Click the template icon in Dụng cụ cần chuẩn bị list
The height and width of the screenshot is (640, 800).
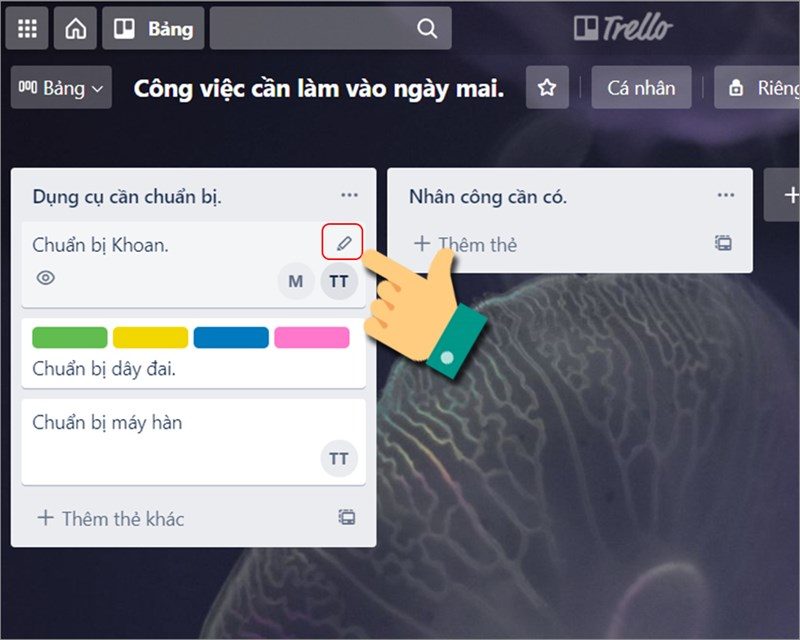347,517
